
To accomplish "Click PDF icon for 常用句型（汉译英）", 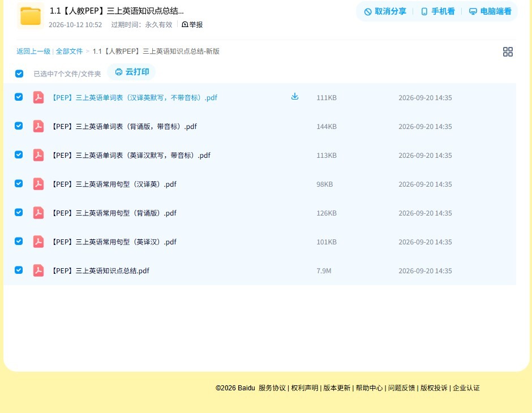I will [38, 184].
